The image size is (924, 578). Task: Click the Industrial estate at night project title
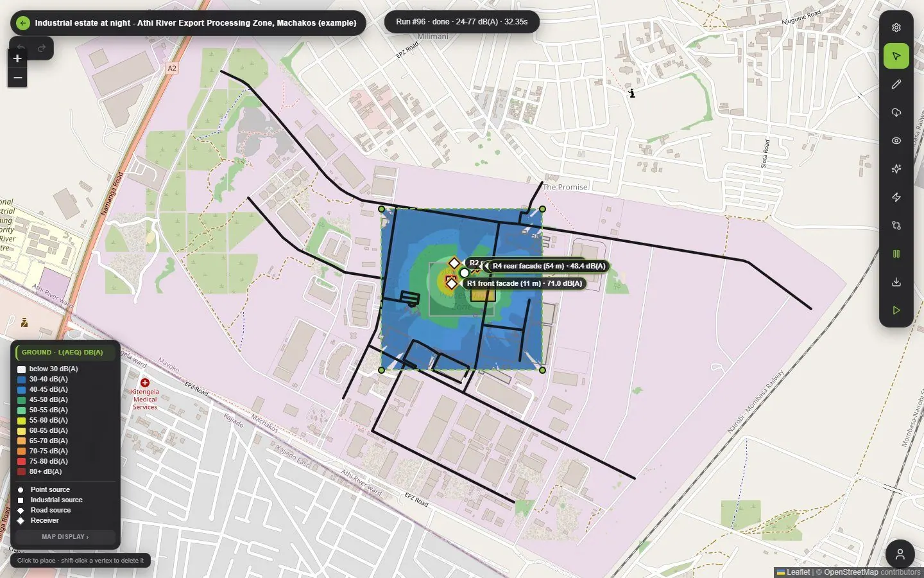[196, 23]
